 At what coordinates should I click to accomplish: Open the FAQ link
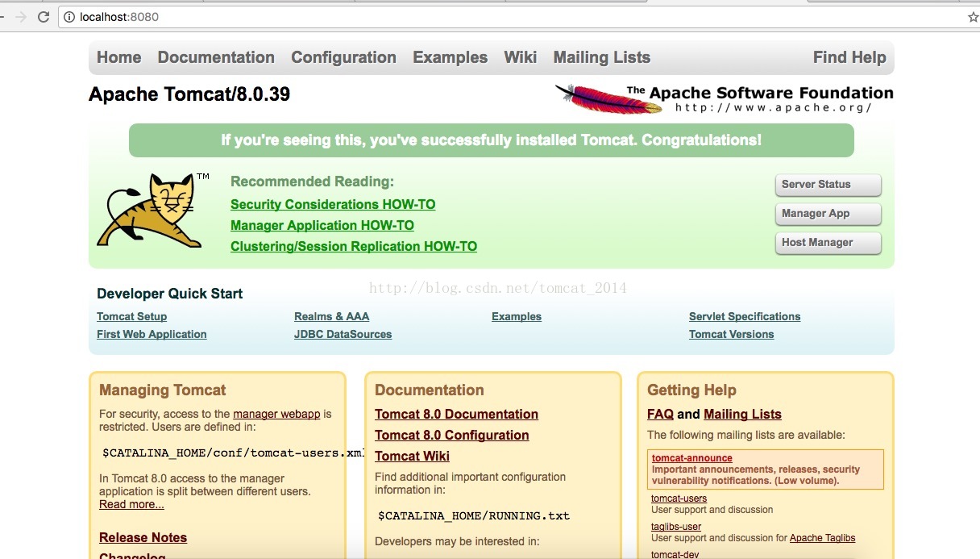660,415
